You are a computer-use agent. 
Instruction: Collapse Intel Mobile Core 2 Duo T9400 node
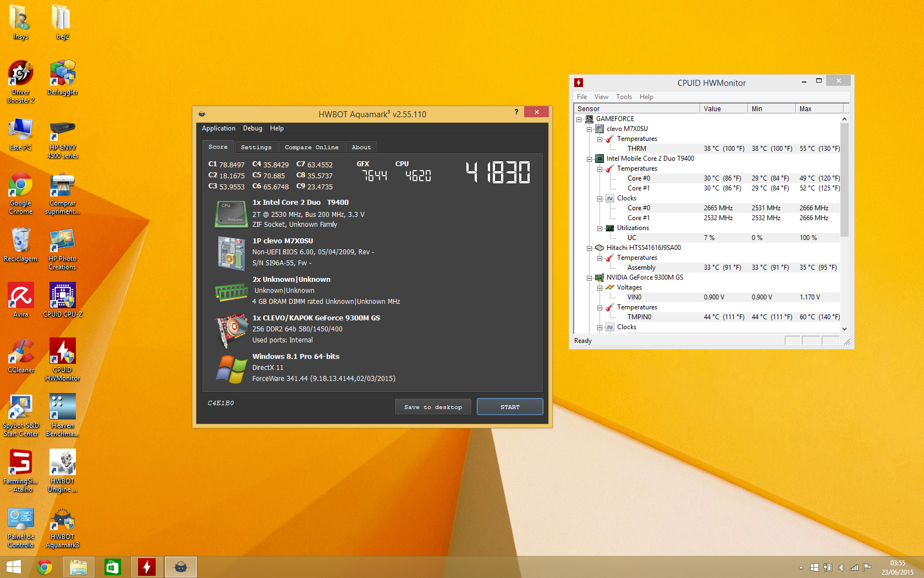pyautogui.click(x=589, y=159)
